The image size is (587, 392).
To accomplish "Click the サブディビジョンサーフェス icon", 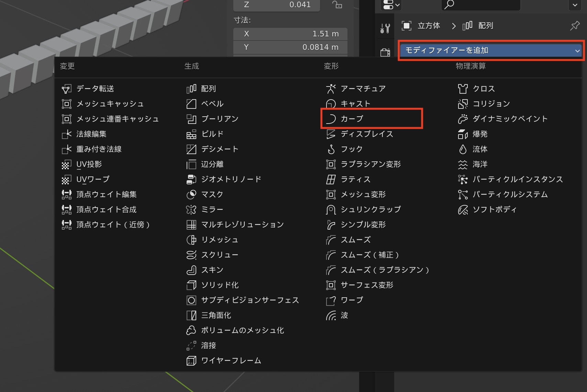I will [x=191, y=300].
